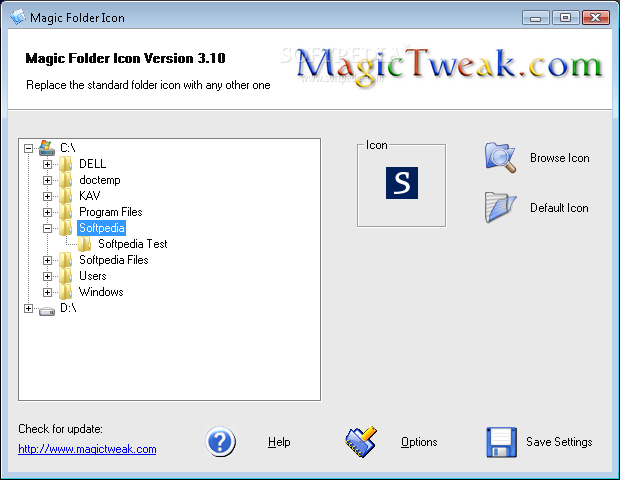Click the Users folder icon

[65, 276]
